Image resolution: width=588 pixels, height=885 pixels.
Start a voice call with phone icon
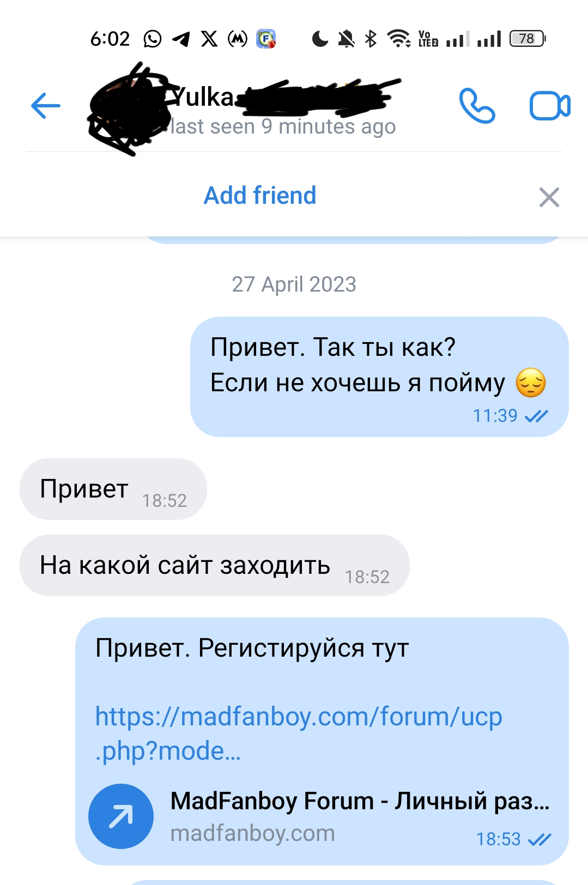(x=477, y=106)
